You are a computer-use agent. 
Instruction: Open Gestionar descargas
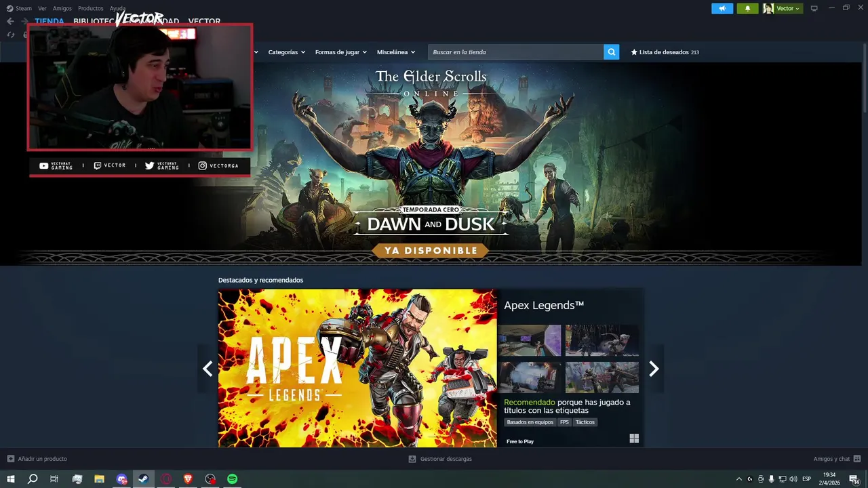click(440, 459)
